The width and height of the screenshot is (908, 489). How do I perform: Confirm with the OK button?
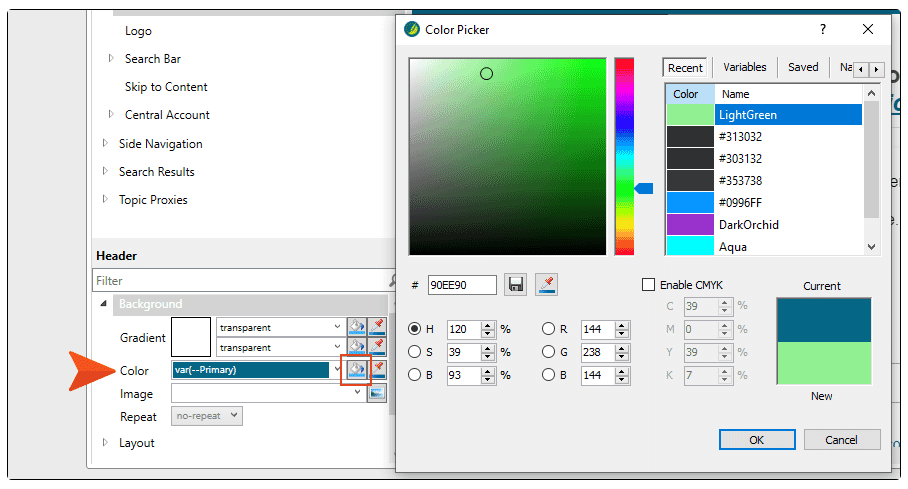(x=757, y=440)
